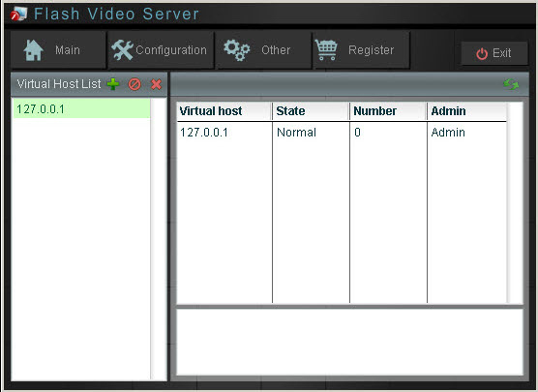Click the Virtual host column header

224,111
